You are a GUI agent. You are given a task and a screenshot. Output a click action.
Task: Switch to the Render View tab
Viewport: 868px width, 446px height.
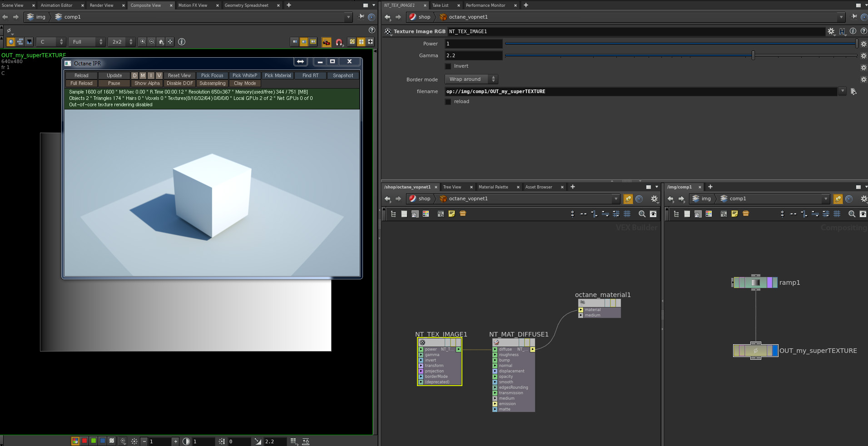102,5
